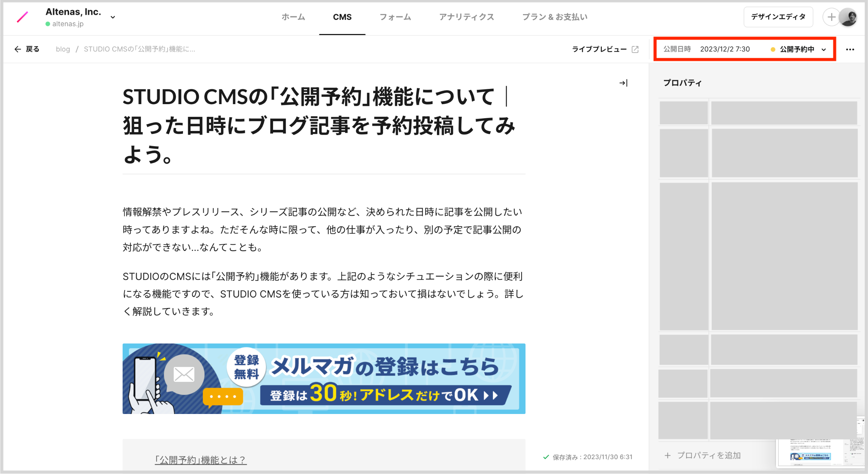Click the デザインエディタ button

(x=778, y=17)
